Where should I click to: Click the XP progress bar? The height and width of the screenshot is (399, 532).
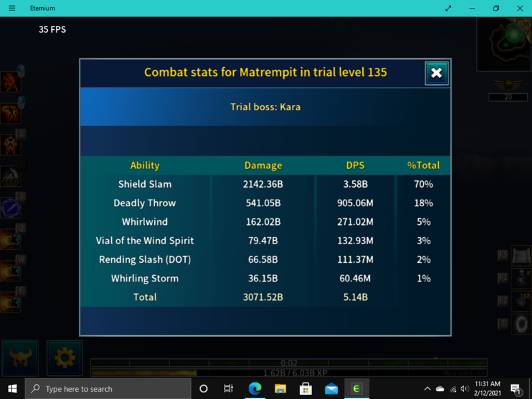pos(289,373)
